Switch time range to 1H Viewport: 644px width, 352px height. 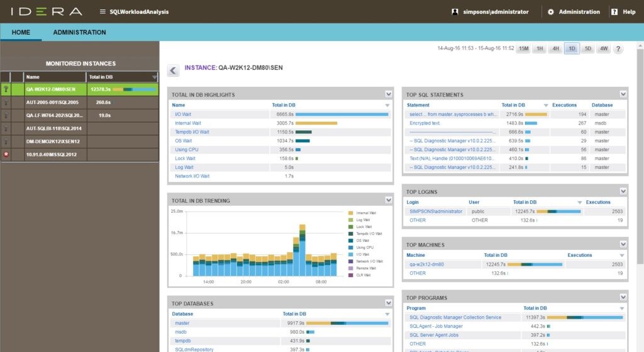pyautogui.click(x=539, y=49)
